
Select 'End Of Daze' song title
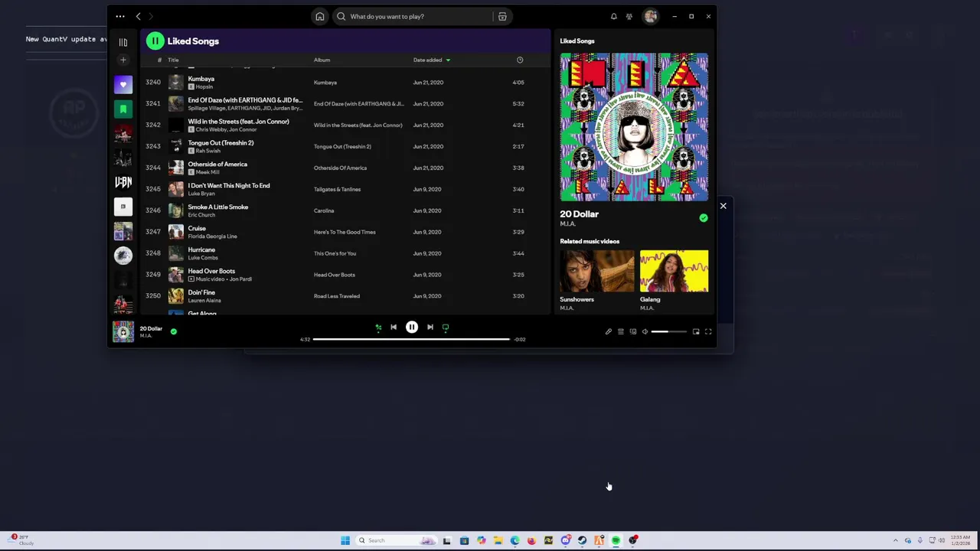(x=245, y=100)
